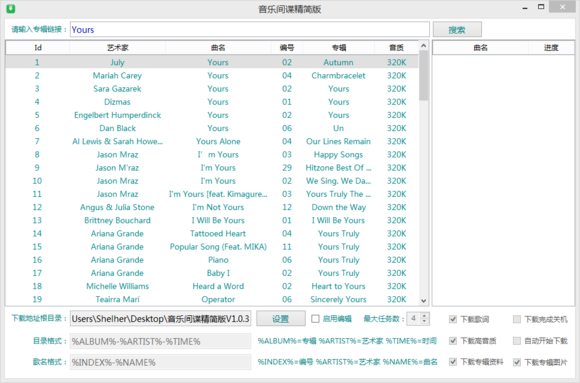580x383 pixels.
Task: Click the green app icon in title bar
Action: [11, 9]
